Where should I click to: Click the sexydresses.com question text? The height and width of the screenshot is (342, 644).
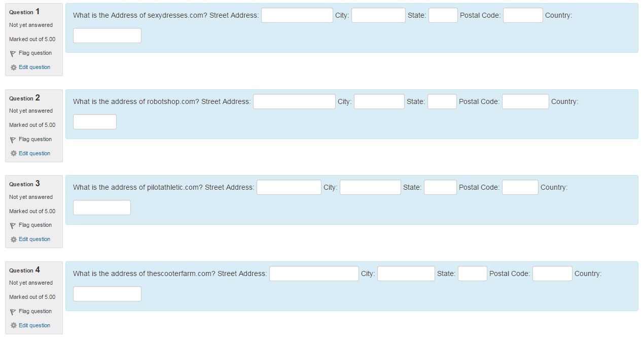coord(140,15)
